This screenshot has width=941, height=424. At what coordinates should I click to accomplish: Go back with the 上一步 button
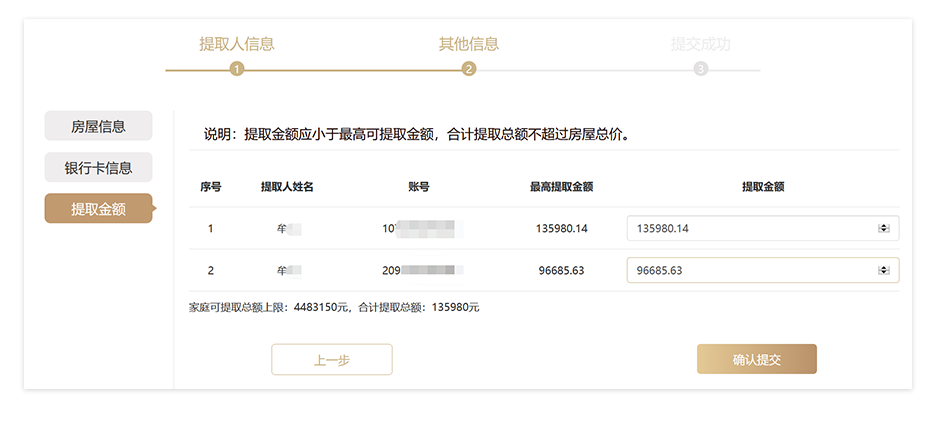pyautogui.click(x=332, y=360)
